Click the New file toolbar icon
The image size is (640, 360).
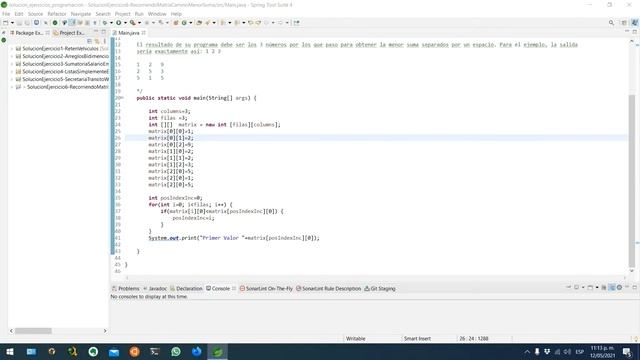coord(6,23)
